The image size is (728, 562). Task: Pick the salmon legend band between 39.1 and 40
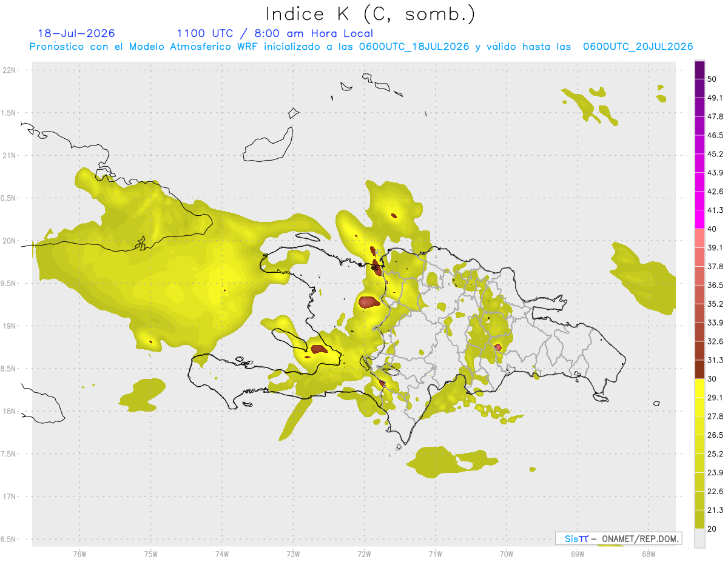pyautogui.click(x=699, y=238)
